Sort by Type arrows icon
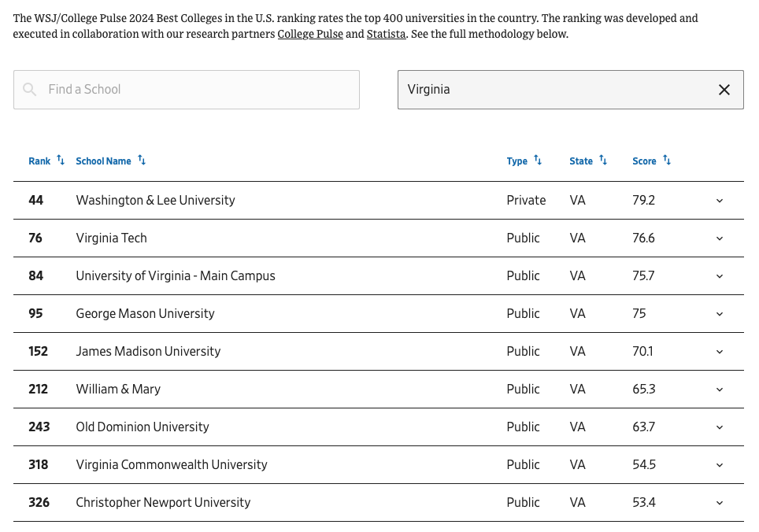The height and width of the screenshot is (532, 759). click(x=538, y=160)
